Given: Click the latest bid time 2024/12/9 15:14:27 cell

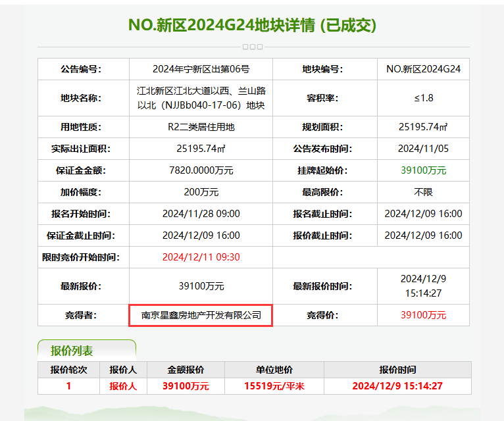Looking at the screenshot, I should [x=423, y=286].
